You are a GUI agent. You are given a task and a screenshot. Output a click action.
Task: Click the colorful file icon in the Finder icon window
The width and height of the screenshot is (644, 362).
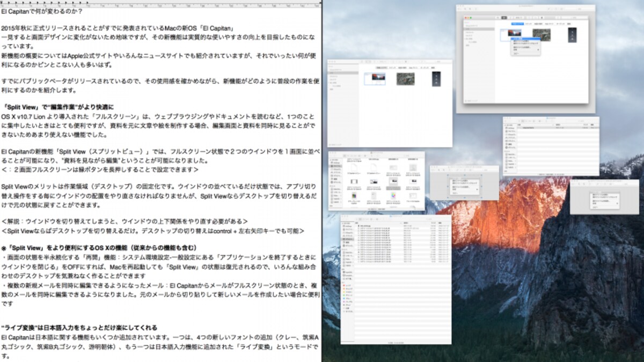[x=393, y=195]
